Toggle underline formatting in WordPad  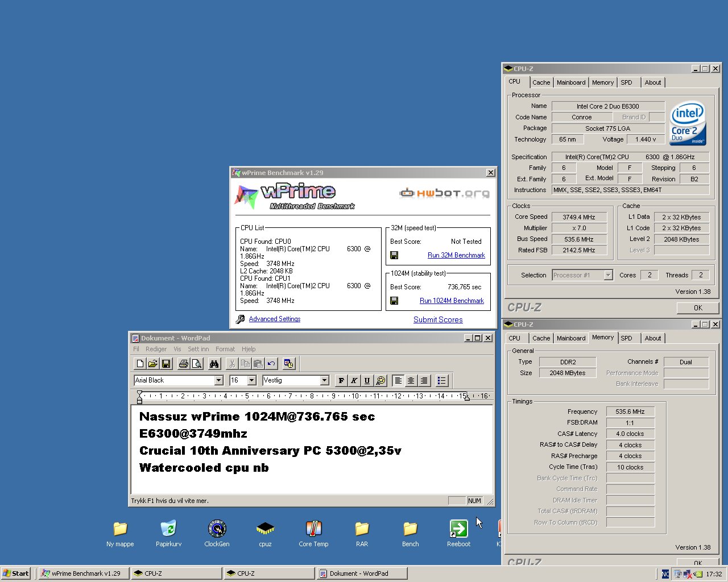pos(367,380)
